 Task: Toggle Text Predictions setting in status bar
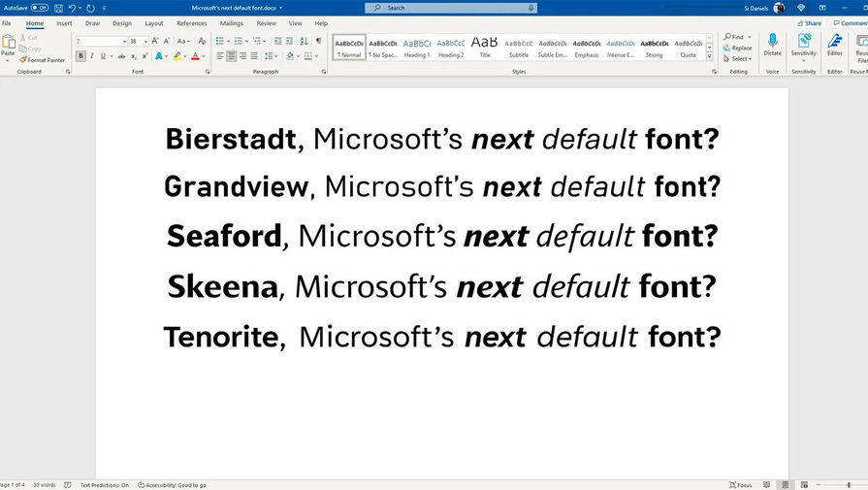point(105,485)
